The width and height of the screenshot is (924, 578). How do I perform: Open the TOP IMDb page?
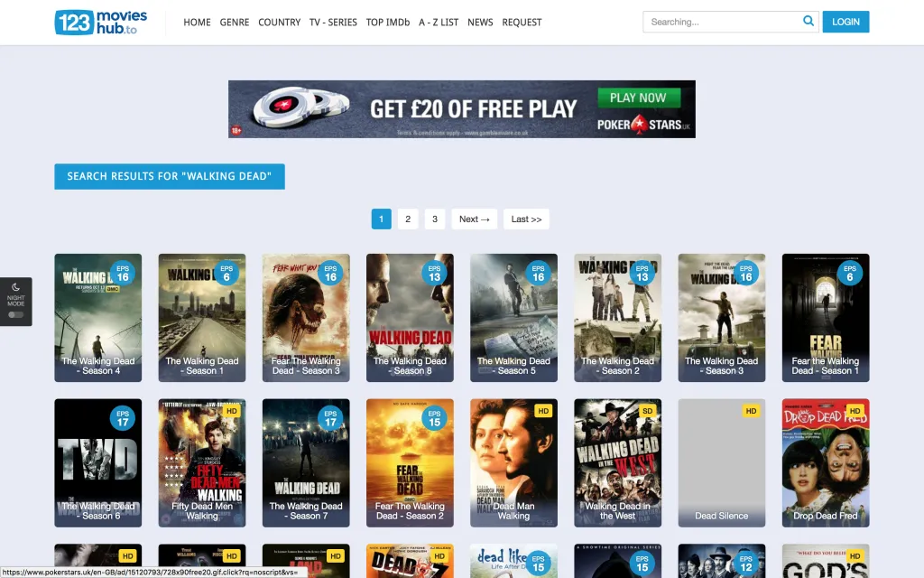tap(388, 23)
